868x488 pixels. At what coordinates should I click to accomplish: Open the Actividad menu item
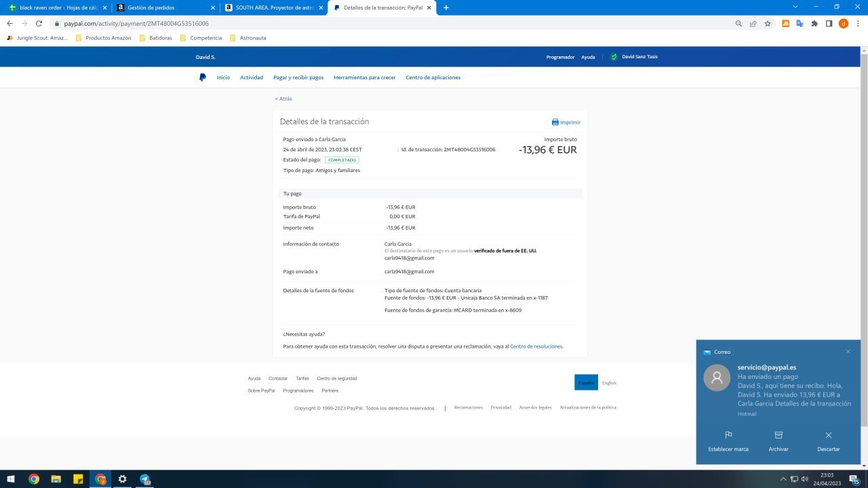(x=251, y=77)
